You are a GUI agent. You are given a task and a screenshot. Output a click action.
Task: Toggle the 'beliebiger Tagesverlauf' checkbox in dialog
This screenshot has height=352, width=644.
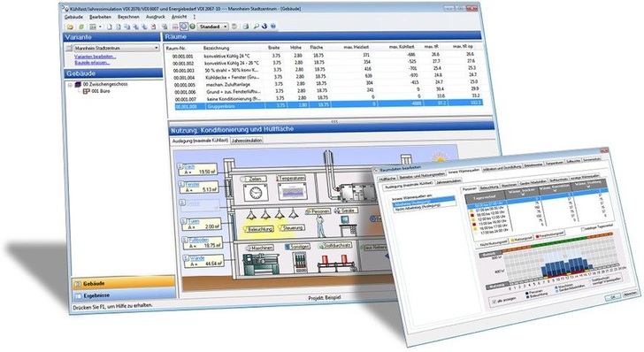(x=583, y=229)
